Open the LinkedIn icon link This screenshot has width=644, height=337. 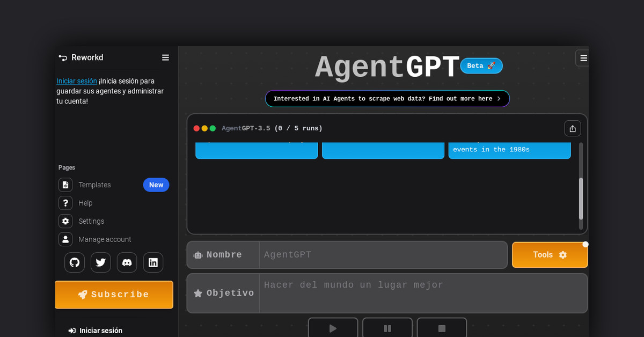pos(153,262)
